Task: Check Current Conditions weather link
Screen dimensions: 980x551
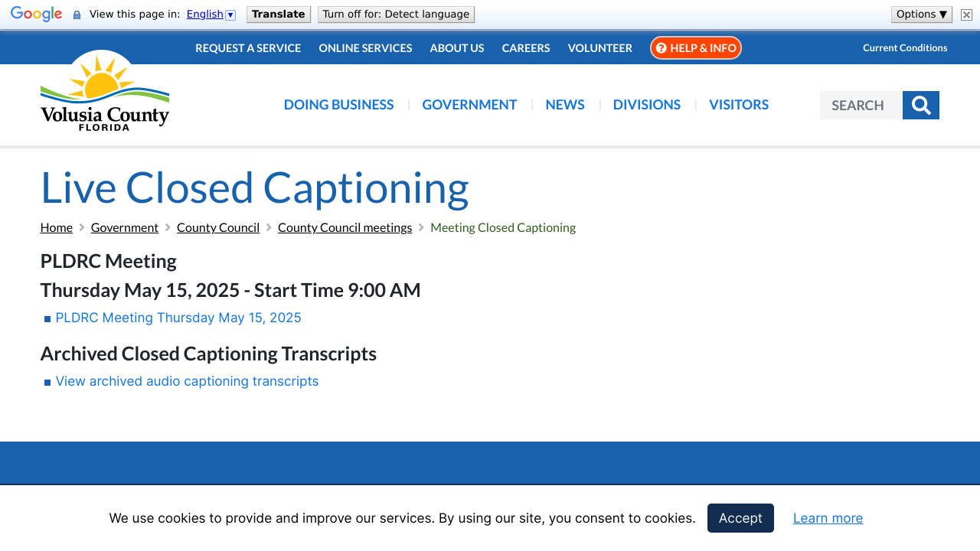Action: tap(905, 47)
